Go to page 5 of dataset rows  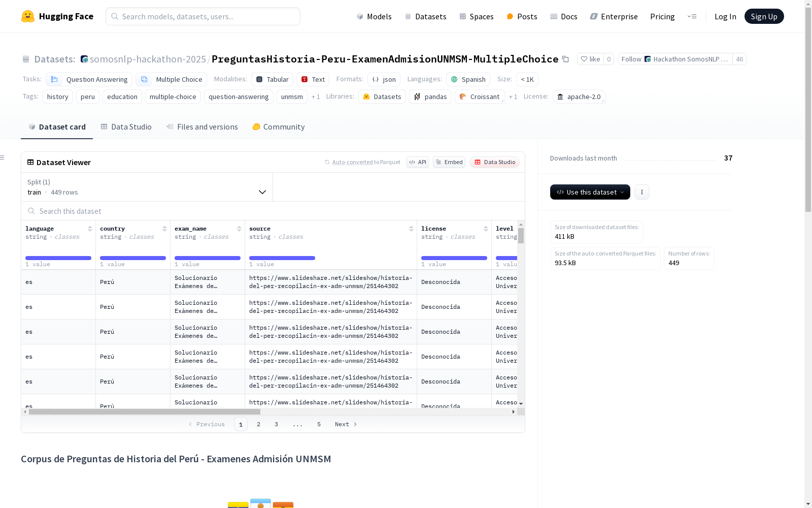point(319,424)
